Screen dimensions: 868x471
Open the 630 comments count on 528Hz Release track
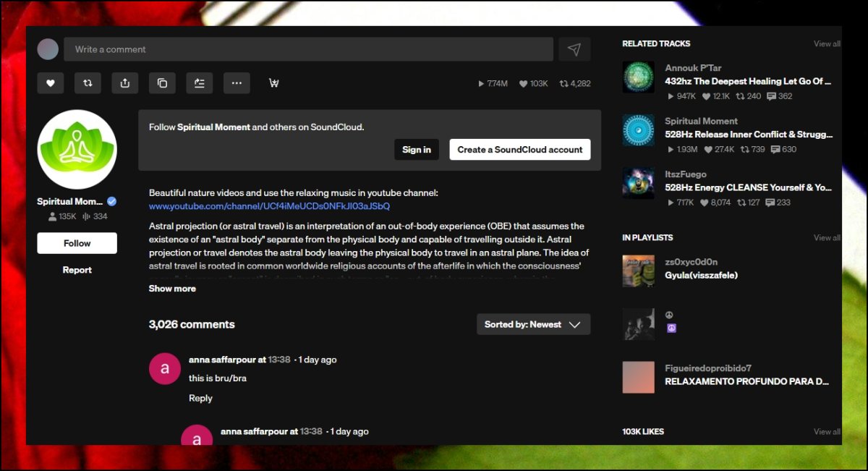click(x=783, y=150)
